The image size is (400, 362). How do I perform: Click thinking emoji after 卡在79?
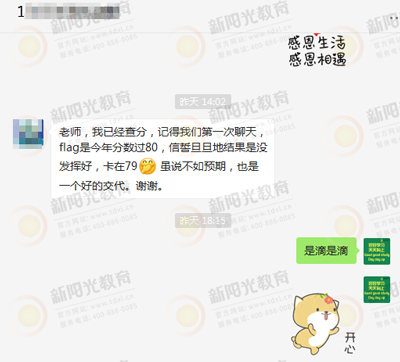tap(148, 166)
